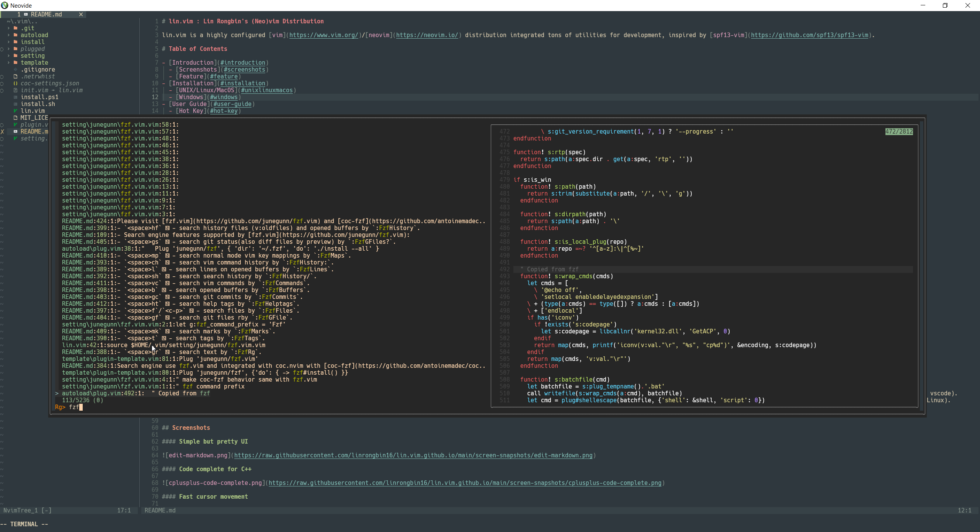Click the plugged folder icon
Image resolution: width=980 pixels, height=532 pixels.
tap(15, 49)
